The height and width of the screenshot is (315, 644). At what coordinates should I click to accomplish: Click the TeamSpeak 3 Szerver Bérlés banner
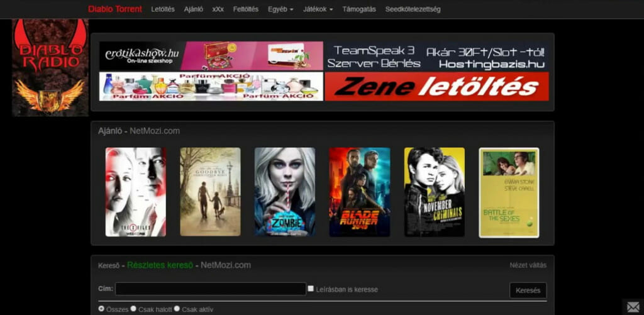[437, 56]
